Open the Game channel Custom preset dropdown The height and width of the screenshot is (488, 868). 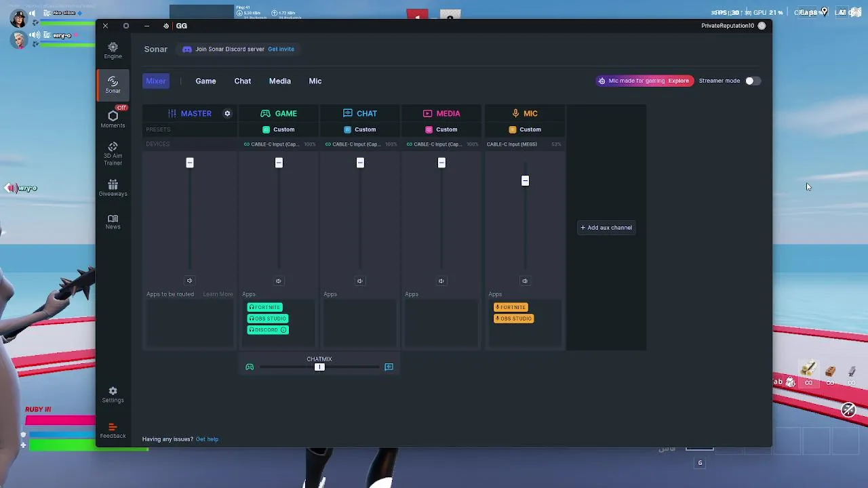click(x=279, y=129)
